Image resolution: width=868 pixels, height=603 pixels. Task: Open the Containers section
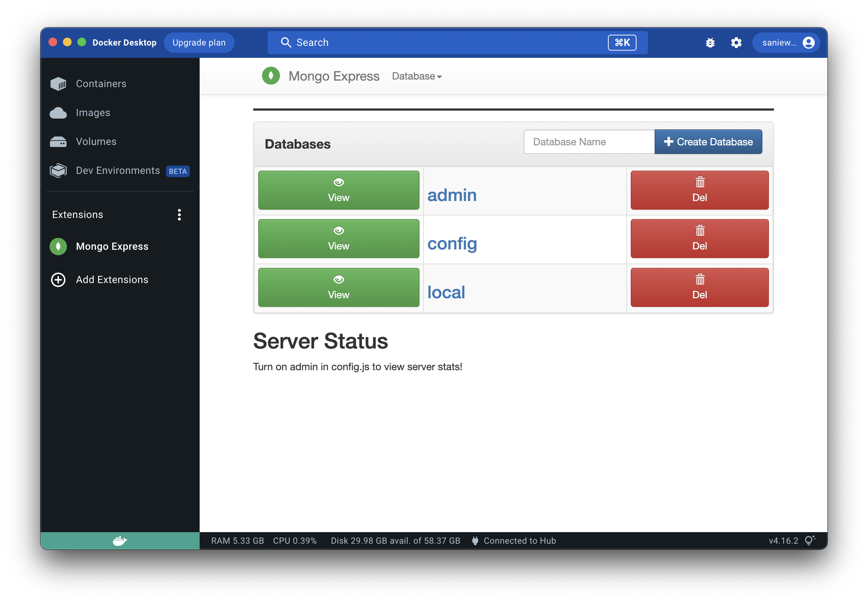[x=101, y=84]
